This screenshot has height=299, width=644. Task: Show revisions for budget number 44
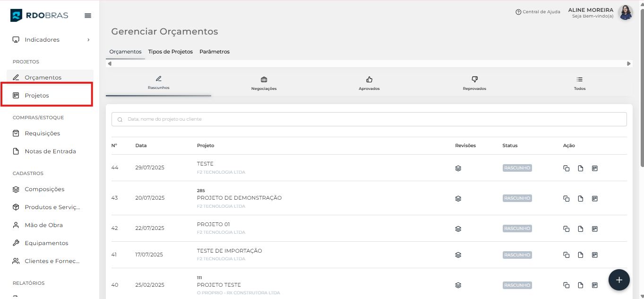click(x=458, y=168)
